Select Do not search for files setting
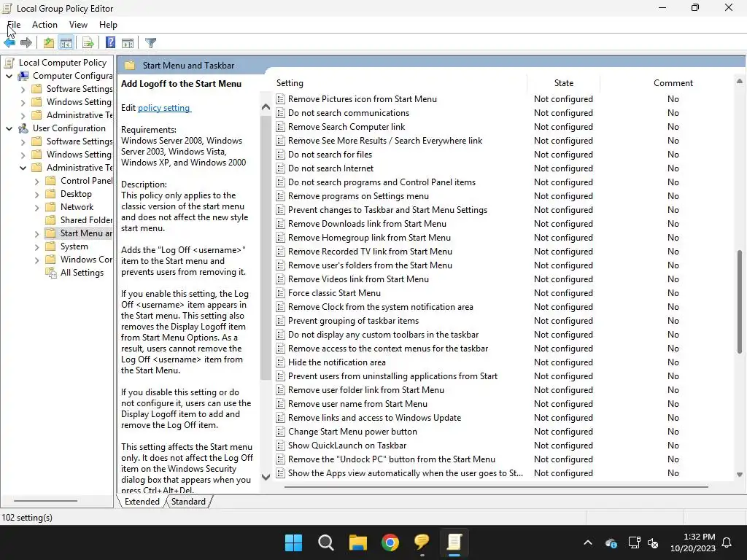 [x=330, y=155]
